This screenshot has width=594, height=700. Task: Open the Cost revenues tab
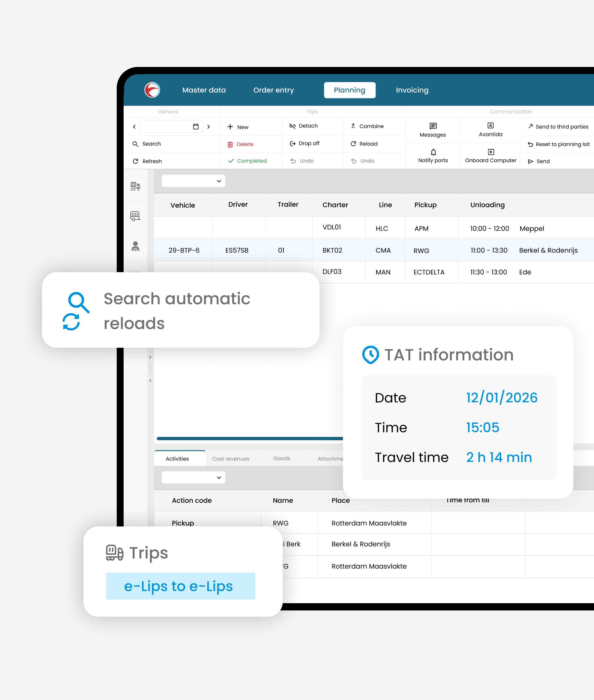click(231, 459)
